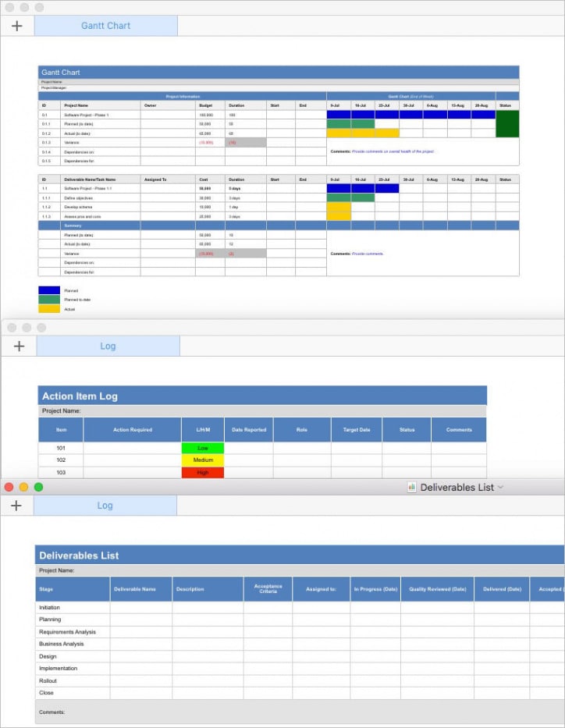This screenshot has height=728, width=565.
Task: Expand the Deliverables List title dropdown chevron
Action: (501, 488)
